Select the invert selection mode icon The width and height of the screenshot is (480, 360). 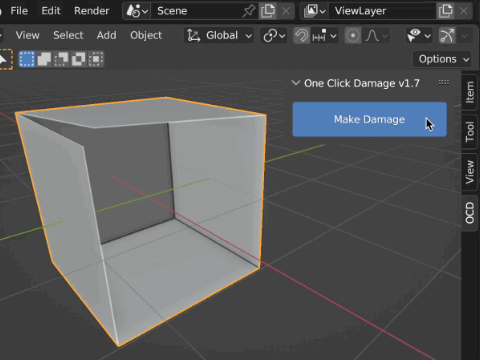(79, 59)
